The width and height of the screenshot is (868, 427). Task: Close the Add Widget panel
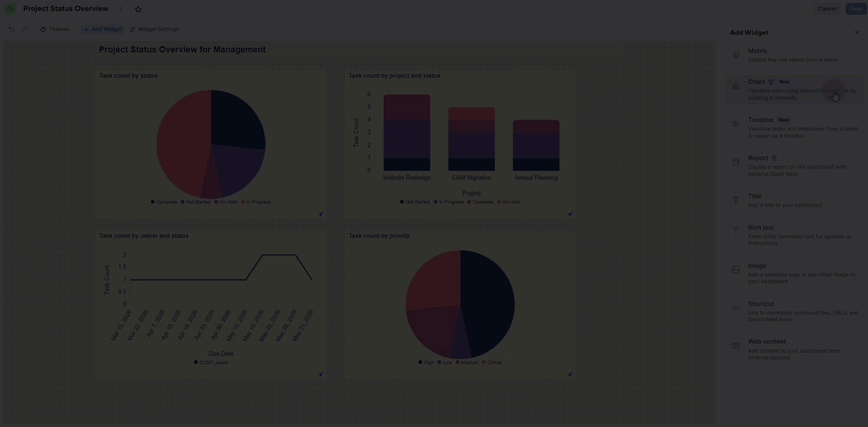(857, 32)
